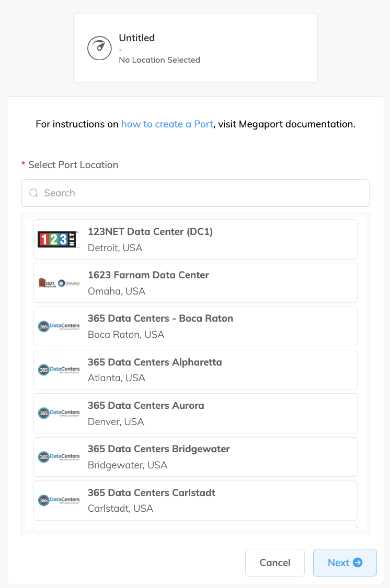Click the Cancel button

[274, 562]
